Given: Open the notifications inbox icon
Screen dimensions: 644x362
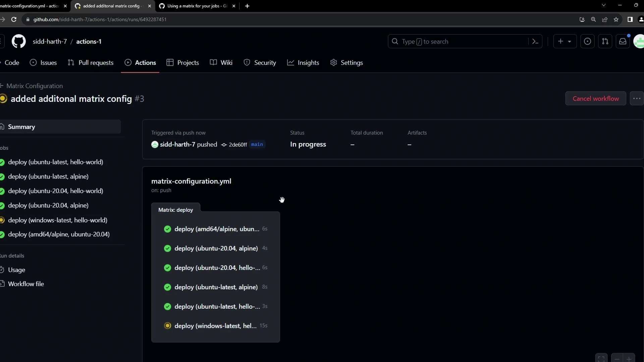Looking at the screenshot, I should point(623,42).
